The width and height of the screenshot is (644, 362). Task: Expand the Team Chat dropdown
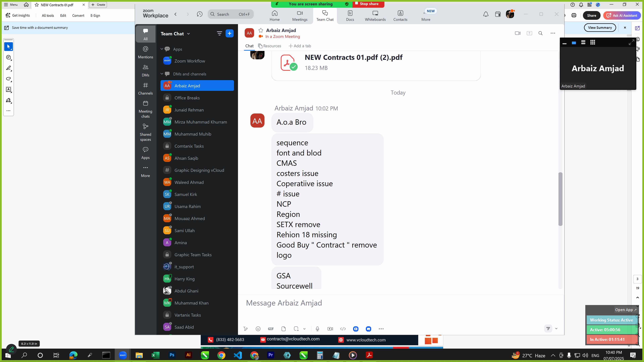pos(189,34)
